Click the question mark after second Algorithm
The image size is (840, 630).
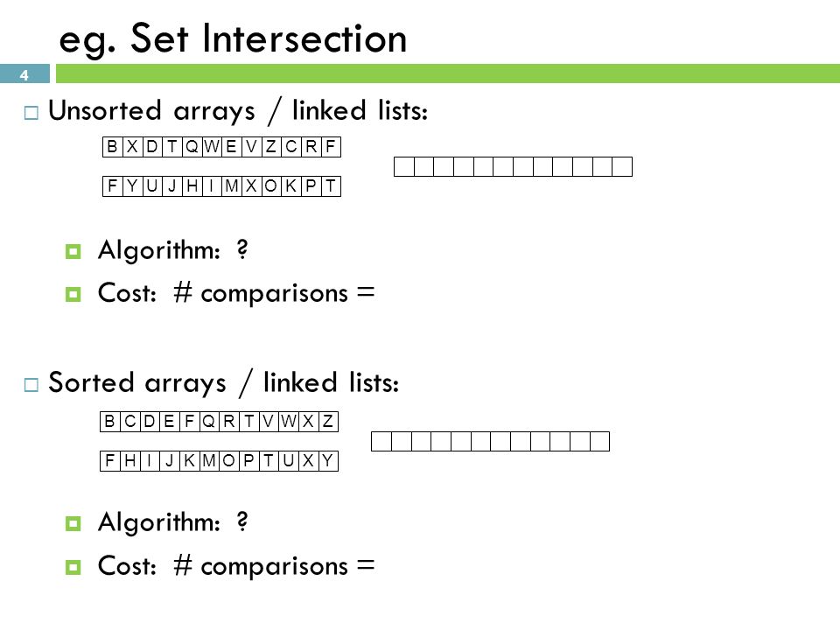coord(242,521)
